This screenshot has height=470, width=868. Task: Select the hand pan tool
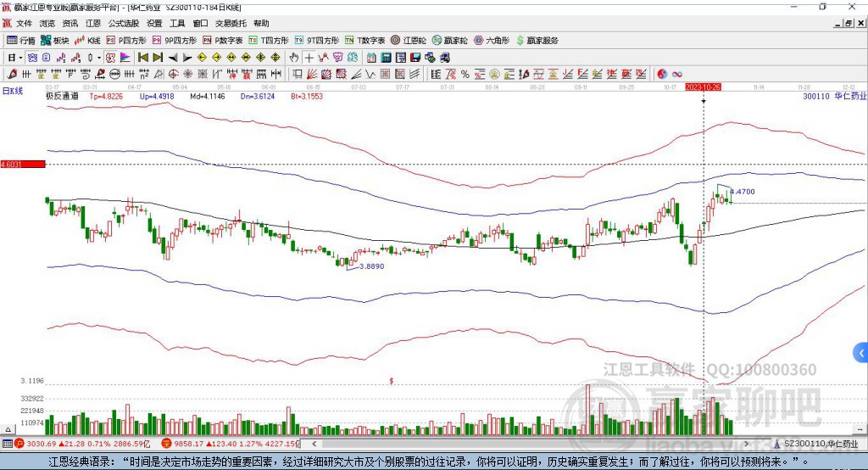(294, 58)
